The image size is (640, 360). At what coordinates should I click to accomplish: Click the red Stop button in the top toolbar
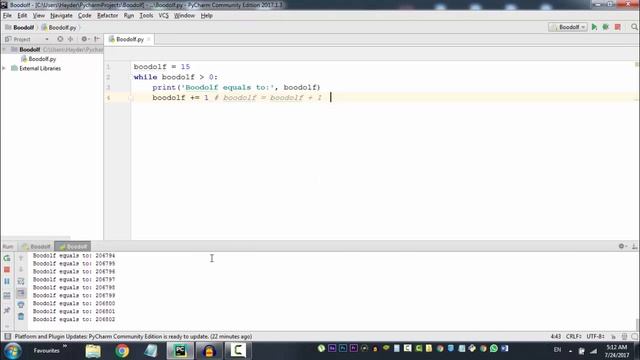618,27
